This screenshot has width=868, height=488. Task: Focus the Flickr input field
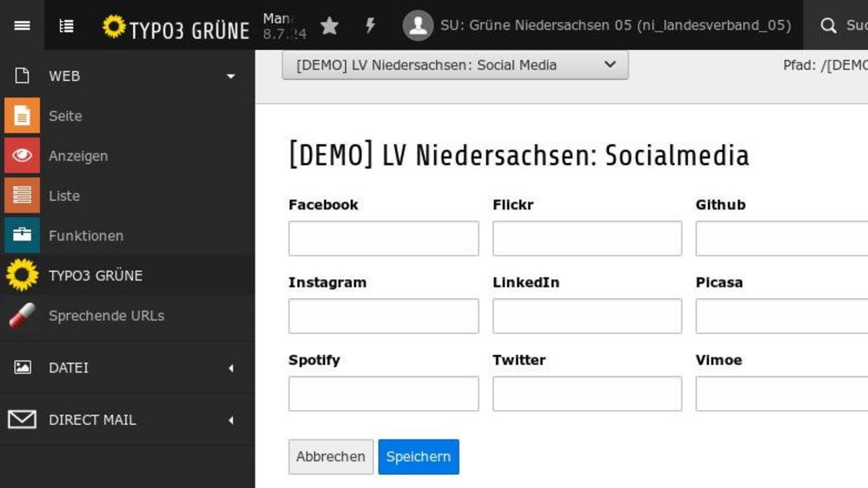pyautogui.click(x=587, y=239)
